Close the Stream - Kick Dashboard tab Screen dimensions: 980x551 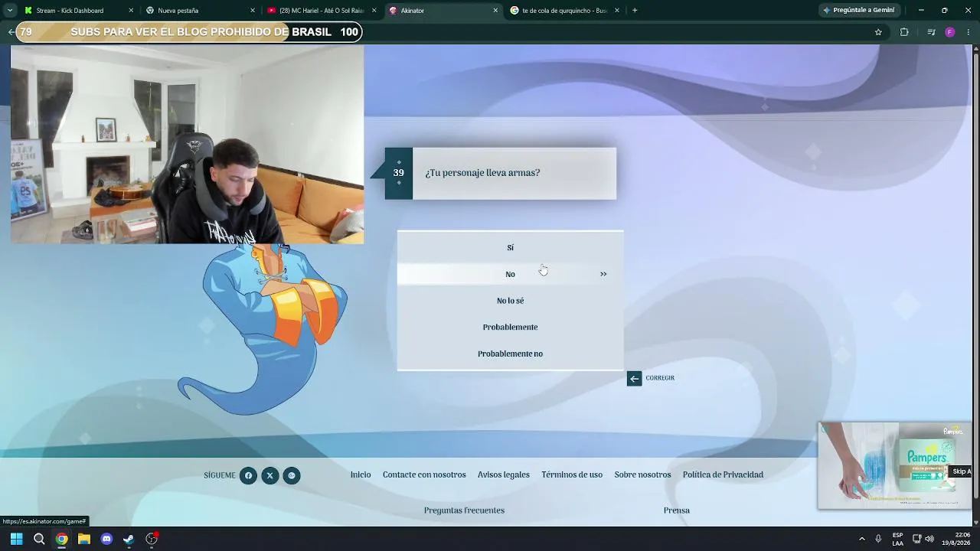[131, 11]
